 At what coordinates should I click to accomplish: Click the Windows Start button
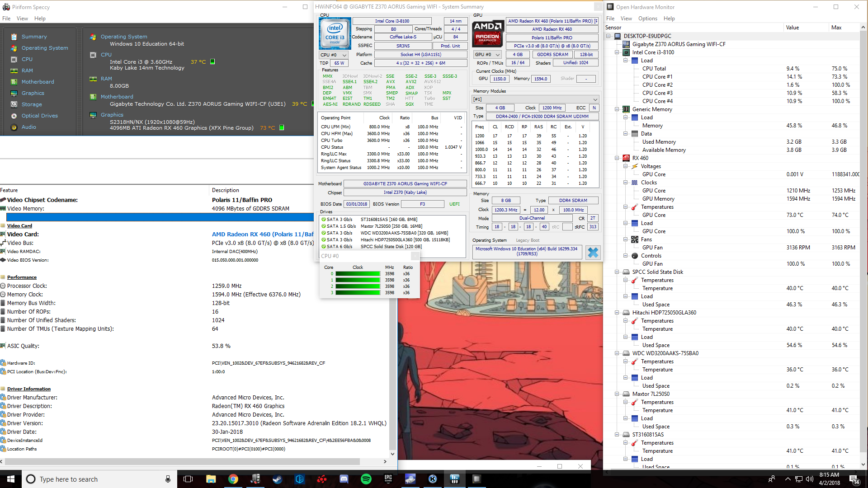pos(11,479)
